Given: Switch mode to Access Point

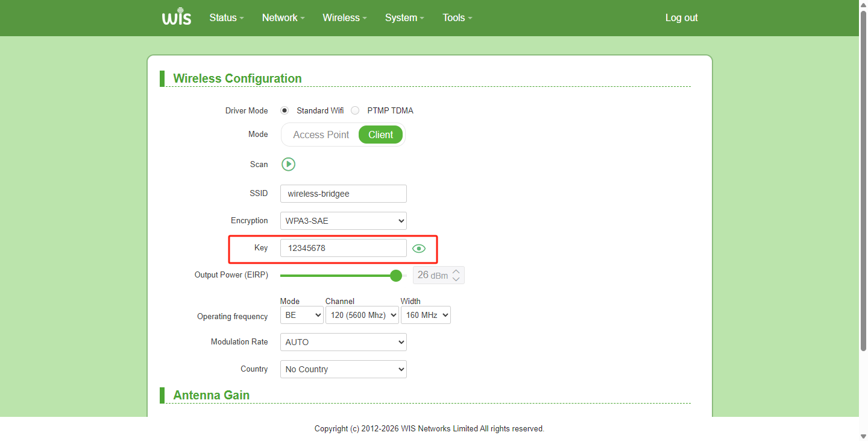Looking at the screenshot, I should [x=321, y=135].
